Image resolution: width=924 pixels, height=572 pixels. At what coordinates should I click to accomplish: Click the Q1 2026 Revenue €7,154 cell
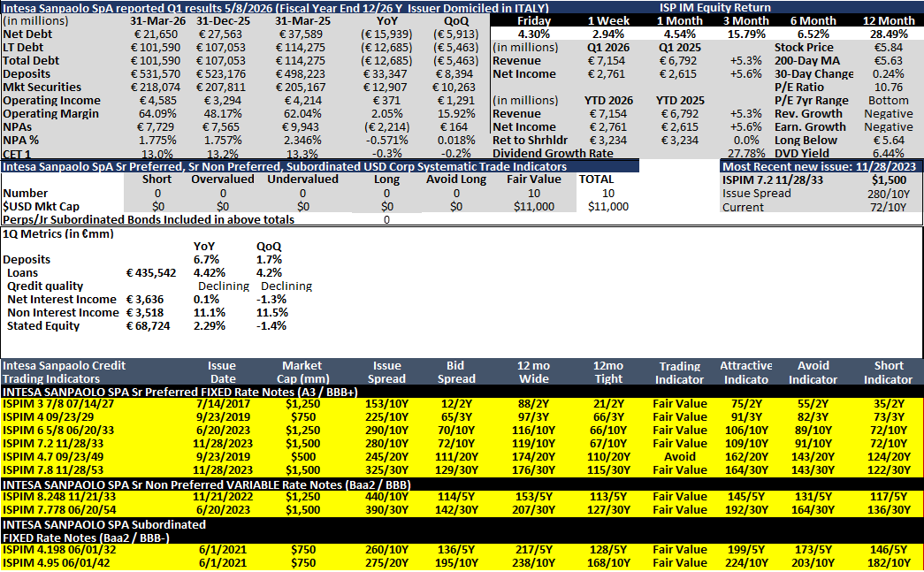(x=608, y=61)
